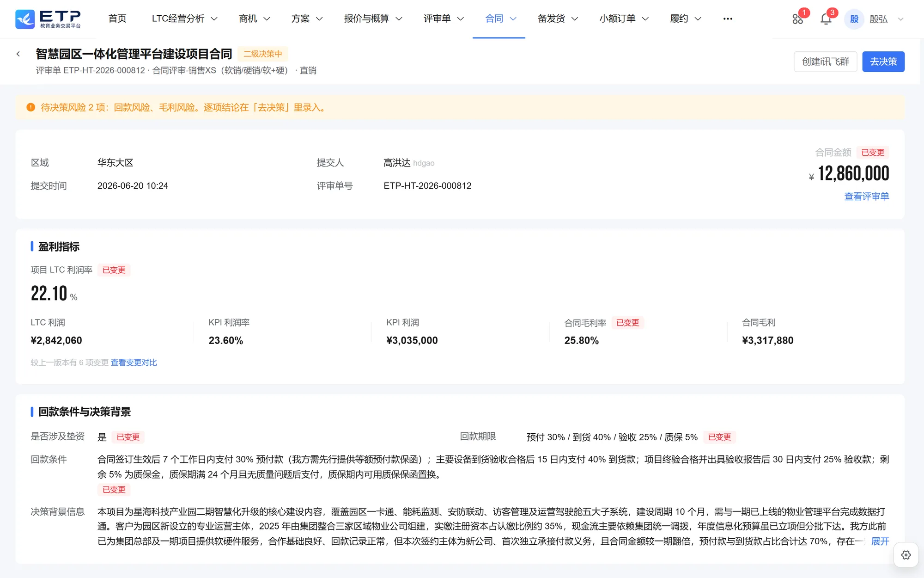Image resolution: width=924 pixels, height=578 pixels.
Task: Open the 首页 tab
Action: [117, 19]
